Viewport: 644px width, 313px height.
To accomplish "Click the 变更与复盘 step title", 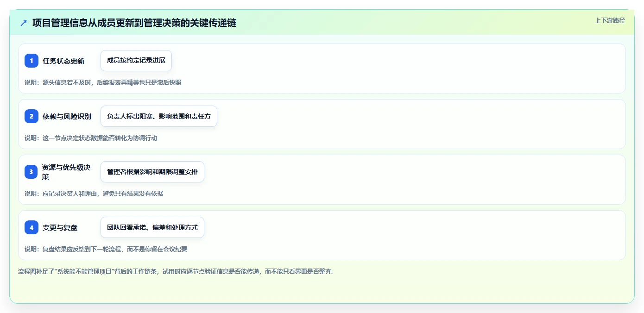I will tap(60, 227).
